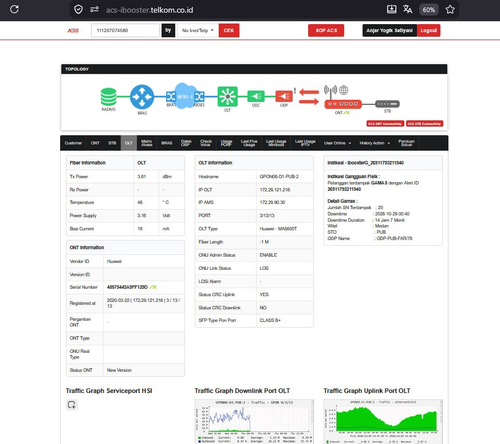Screen dimensions: 500x444
Task: Click the Tx Power value 3.61
Action: 142,176
